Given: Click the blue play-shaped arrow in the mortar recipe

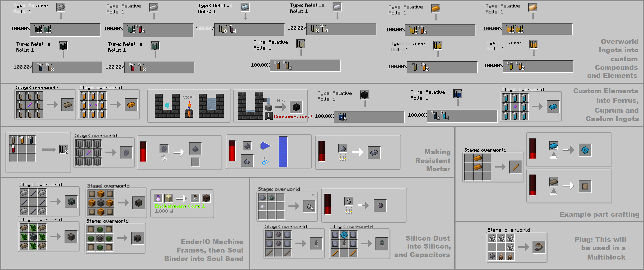Looking at the screenshot, I should pos(265,146).
